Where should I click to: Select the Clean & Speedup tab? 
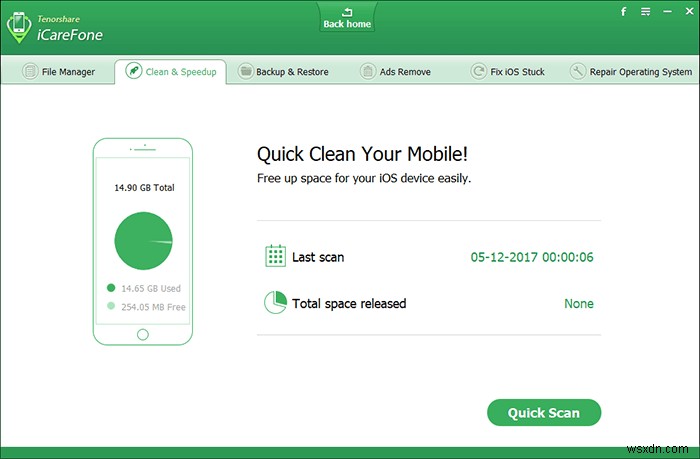[171, 71]
